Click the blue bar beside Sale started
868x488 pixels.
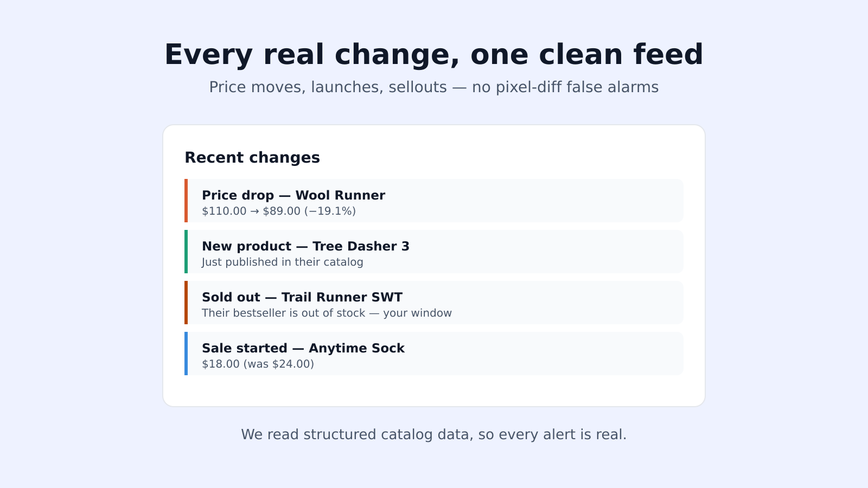(x=186, y=354)
